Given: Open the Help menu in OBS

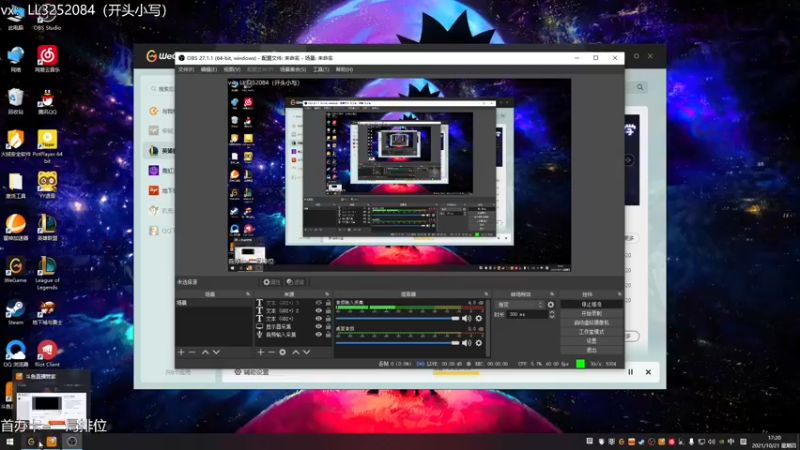Looking at the screenshot, I should point(344,69).
